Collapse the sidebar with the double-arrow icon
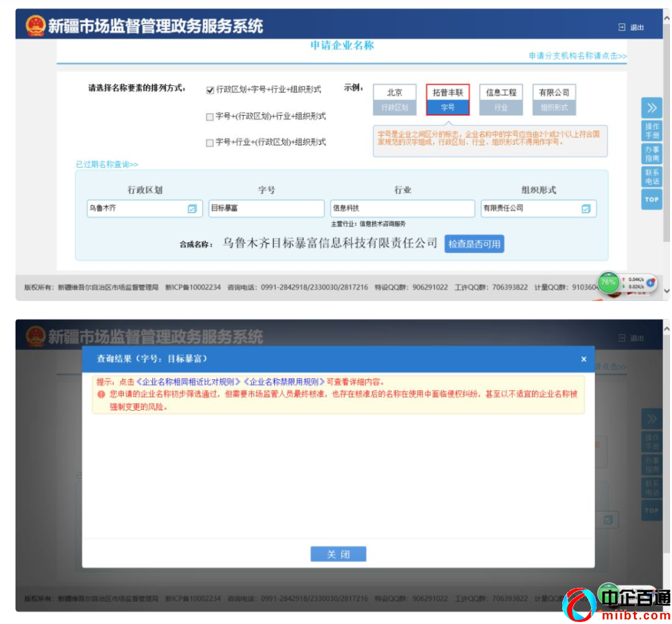Image resolution: width=672 pixels, height=624 pixels. [651, 107]
